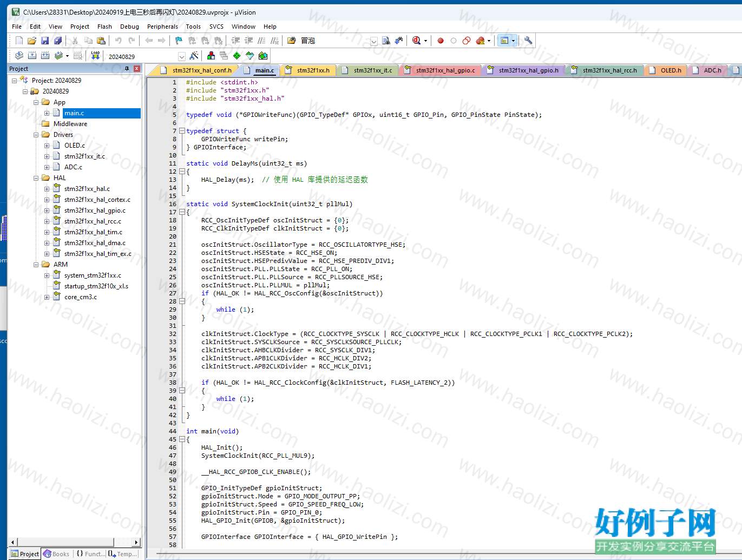Navigate forwards arrow icon

coord(161,41)
